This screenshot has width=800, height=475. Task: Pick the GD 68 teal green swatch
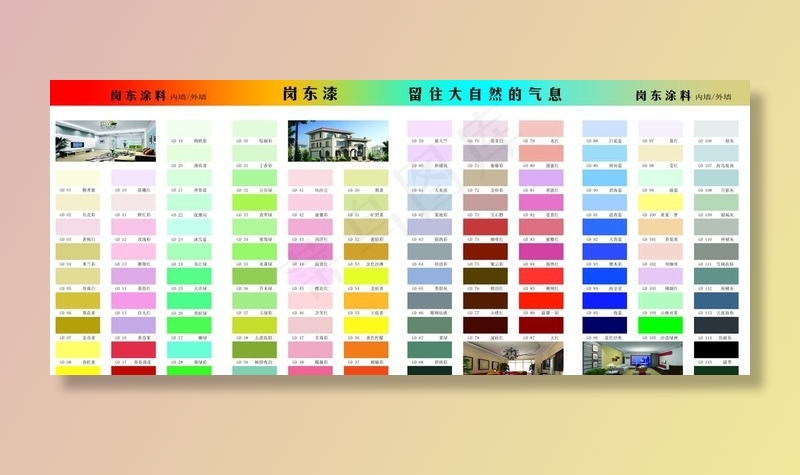(430, 349)
